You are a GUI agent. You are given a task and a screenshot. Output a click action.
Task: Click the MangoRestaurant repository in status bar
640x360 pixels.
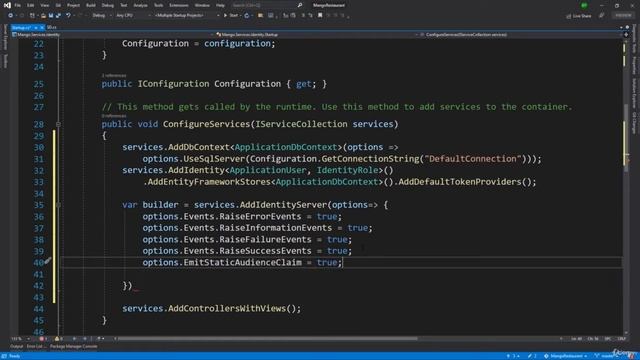coord(565,356)
